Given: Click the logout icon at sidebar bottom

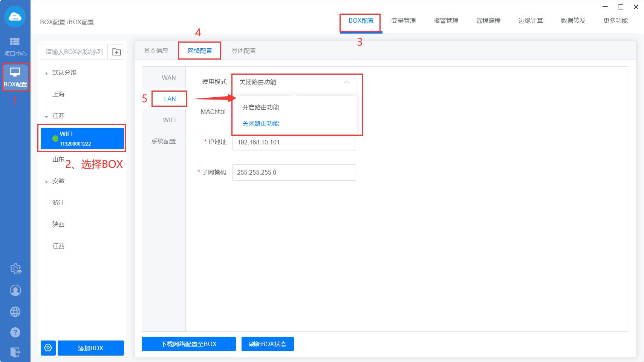Looking at the screenshot, I should pos(15,352).
